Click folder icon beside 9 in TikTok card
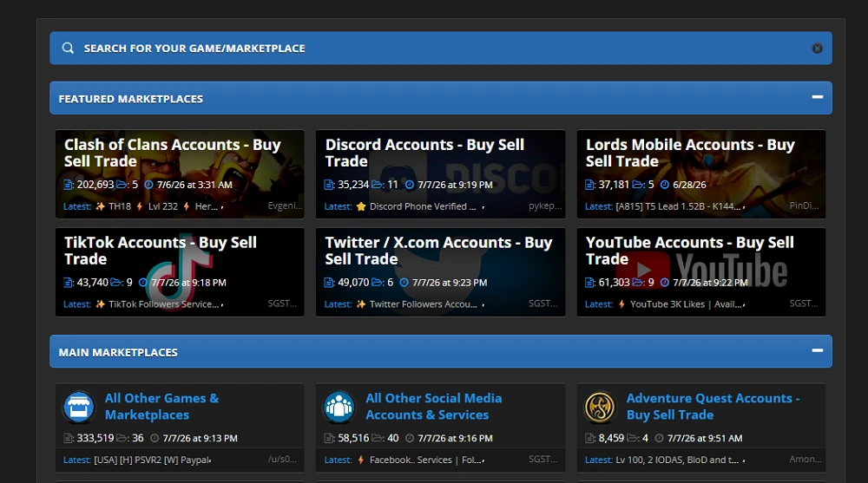The height and width of the screenshot is (483, 868). pyautogui.click(x=115, y=283)
